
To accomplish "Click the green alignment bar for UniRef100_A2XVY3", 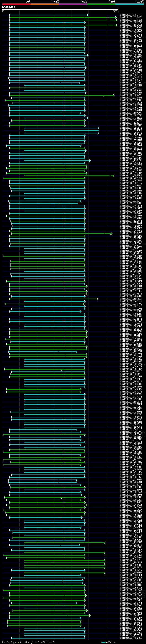I will 62,95.
